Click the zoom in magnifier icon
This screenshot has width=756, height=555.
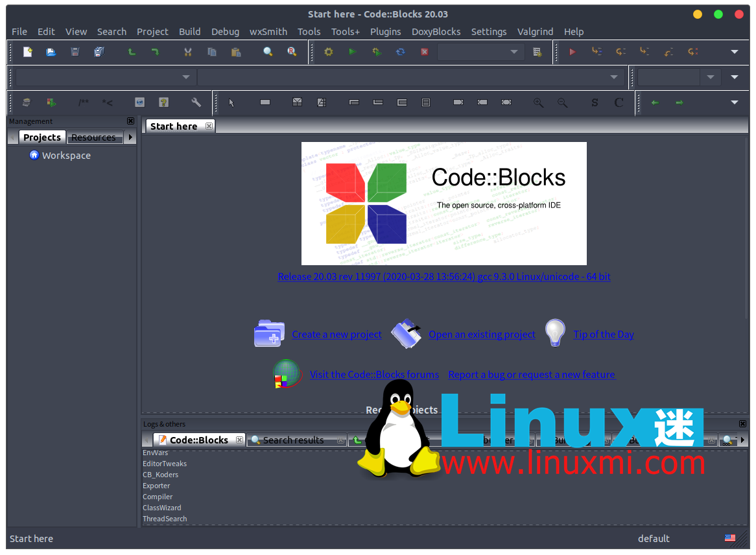(x=538, y=102)
